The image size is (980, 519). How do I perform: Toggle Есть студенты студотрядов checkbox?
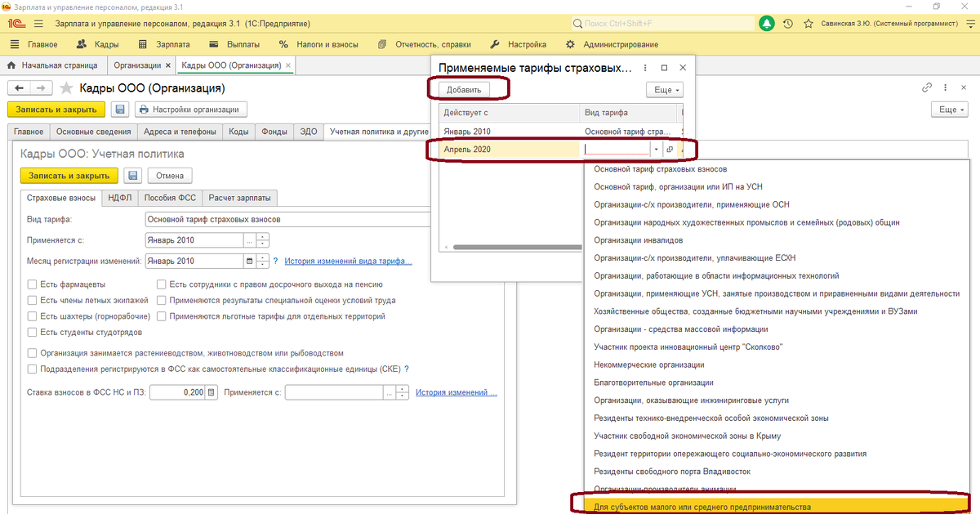(32, 332)
